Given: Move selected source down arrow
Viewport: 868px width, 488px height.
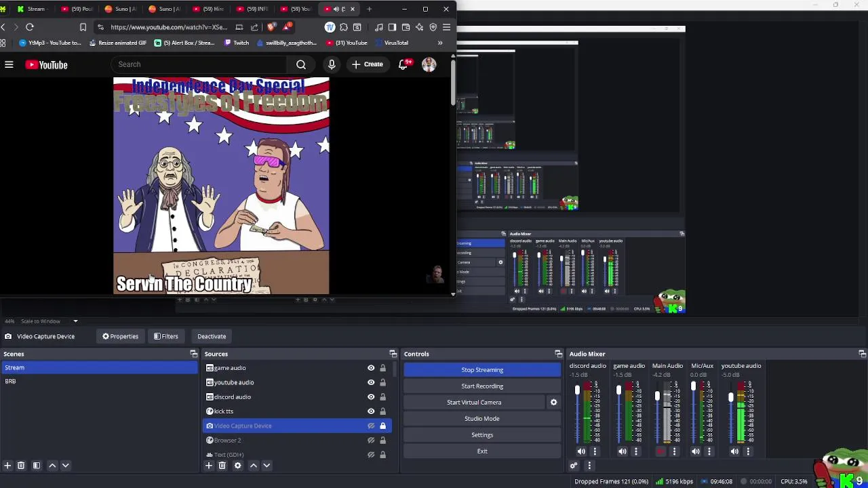Looking at the screenshot, I should coord(267,466).
